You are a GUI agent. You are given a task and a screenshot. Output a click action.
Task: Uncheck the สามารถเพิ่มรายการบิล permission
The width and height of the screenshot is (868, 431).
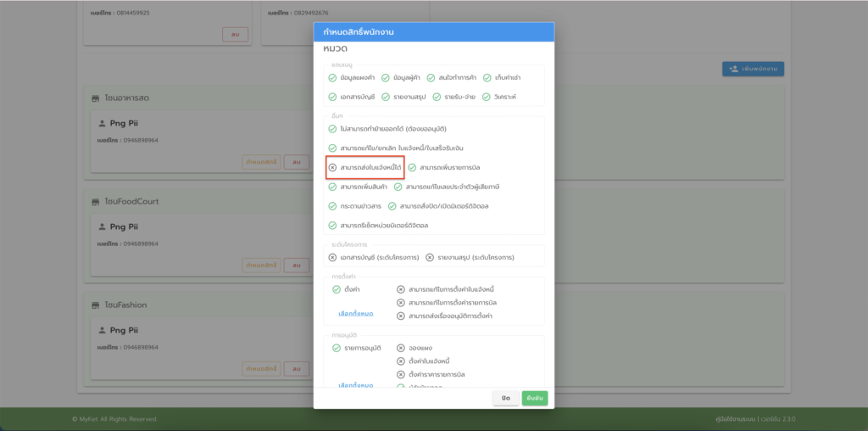412,168
